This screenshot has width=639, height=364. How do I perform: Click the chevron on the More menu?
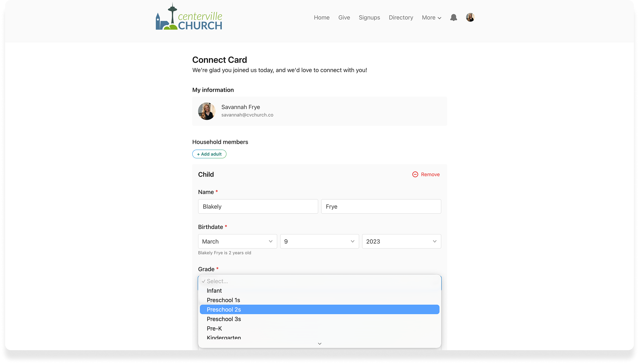(439, 18)
